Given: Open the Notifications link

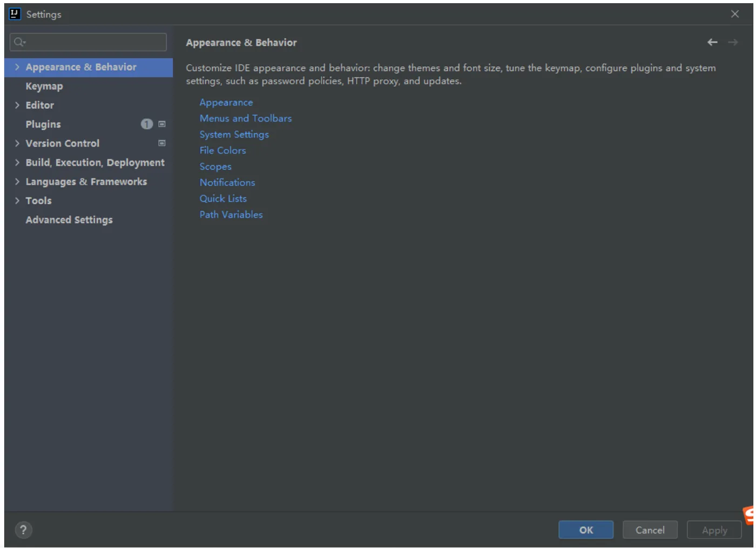Looking at the screenshot, I should 227,182.
